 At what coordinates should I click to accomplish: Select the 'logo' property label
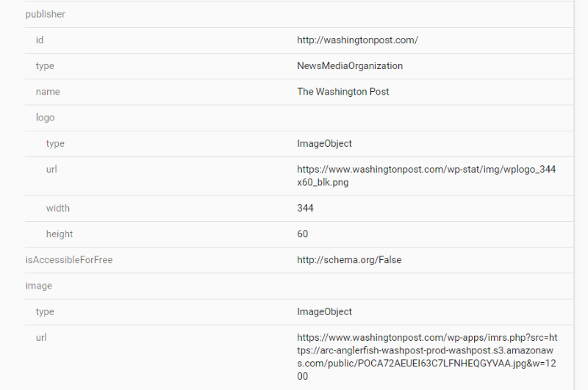pyautogui.click(x=46, y=118)
